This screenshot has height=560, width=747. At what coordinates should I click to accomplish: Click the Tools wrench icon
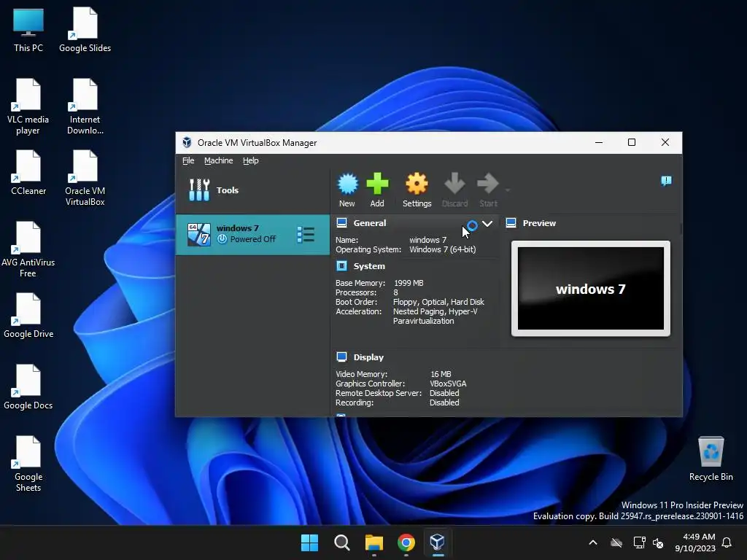199,190
